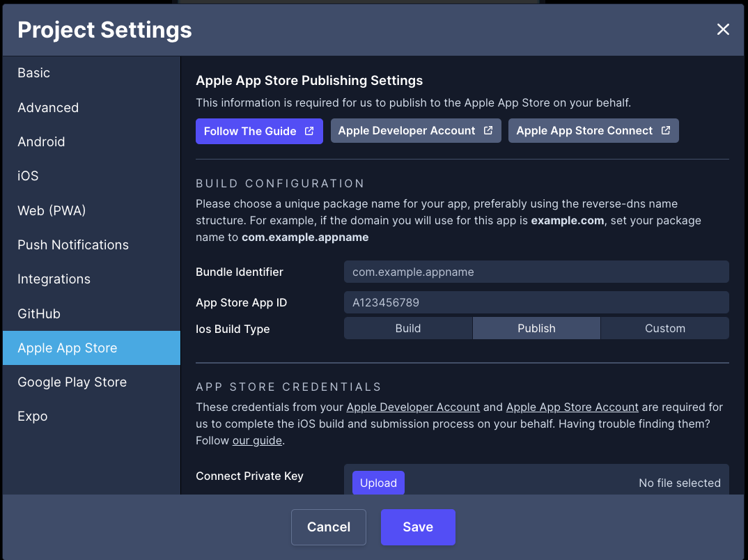The image size is (748, 560).
Task: Open the Basic settings section
Action: [x=92, y=73]
